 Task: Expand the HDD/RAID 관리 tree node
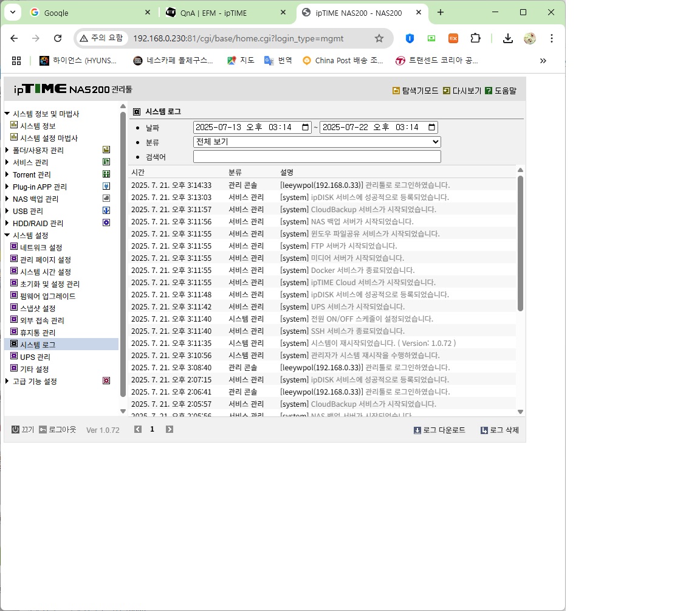pos(7,223)
